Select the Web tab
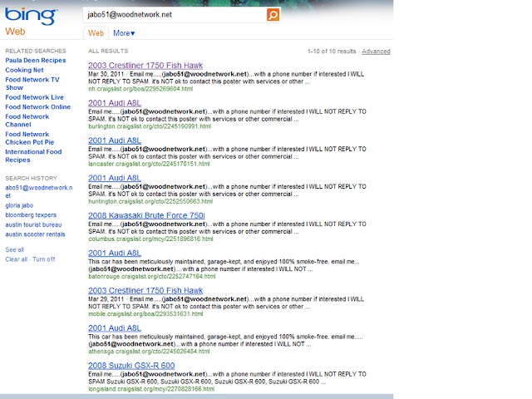Image resolution: width=532 pixels, height=399 pixels. pyautogui.click(x=96, y=33)
